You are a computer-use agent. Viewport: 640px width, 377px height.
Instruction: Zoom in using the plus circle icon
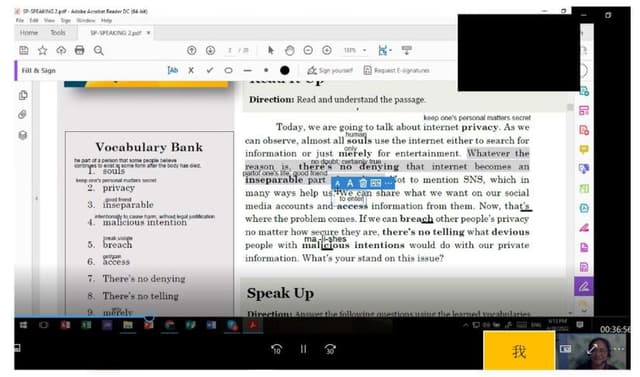tap(327, 50)
